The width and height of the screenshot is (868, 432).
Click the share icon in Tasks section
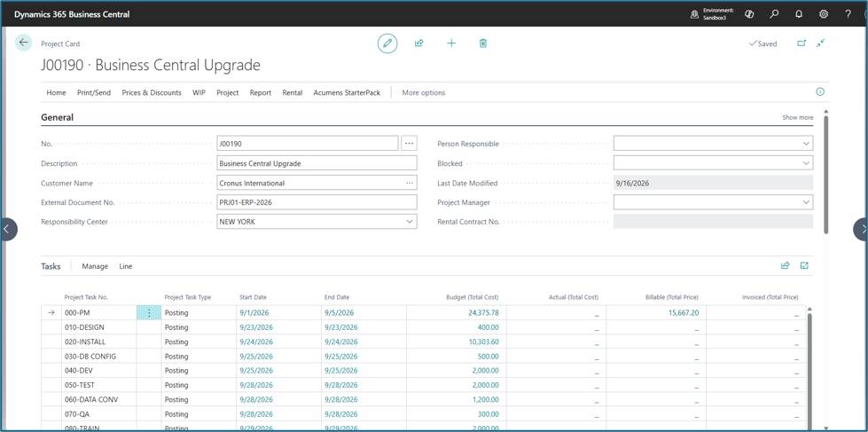(785, 266)
